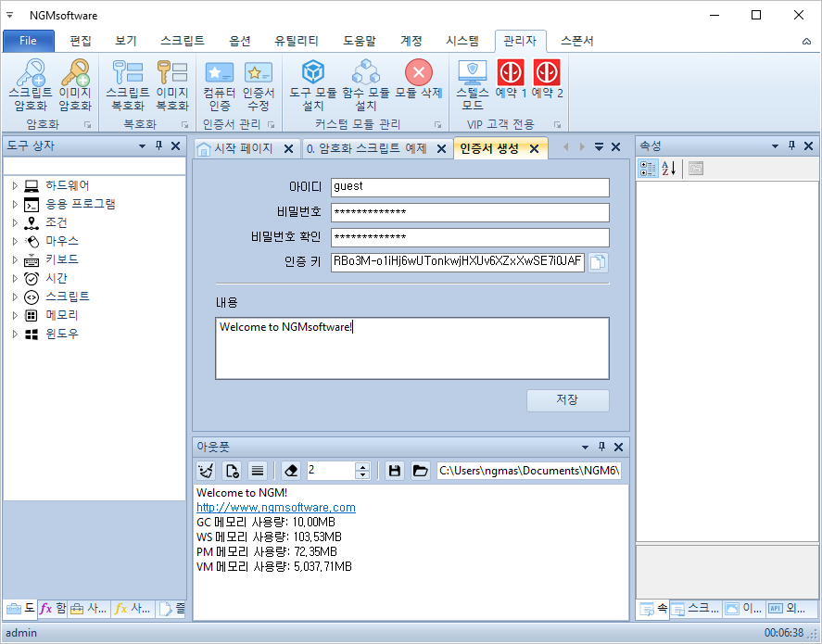
Task: Open the 암호화 group dialog launcher
Action: 87,125
